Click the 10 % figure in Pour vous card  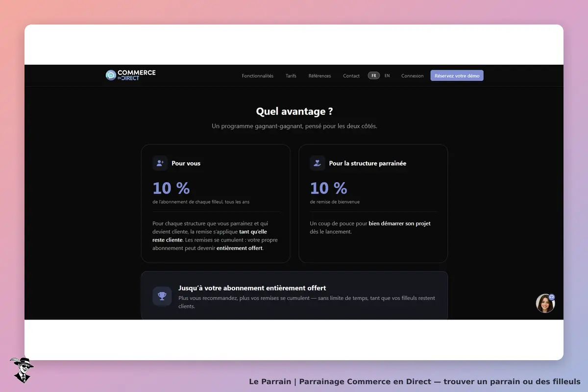(x=171, y=188)
